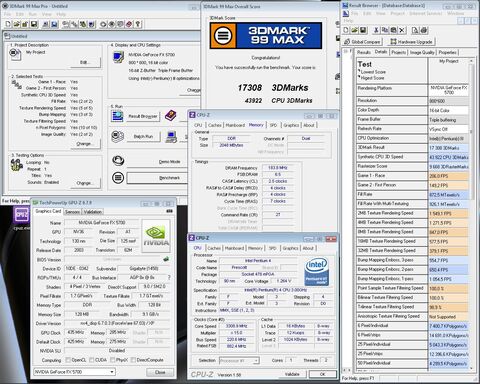This screenshot has width=480, height=384.
Task: Switch to Sensors tab in GPU-Z
Action: point(72,212)
